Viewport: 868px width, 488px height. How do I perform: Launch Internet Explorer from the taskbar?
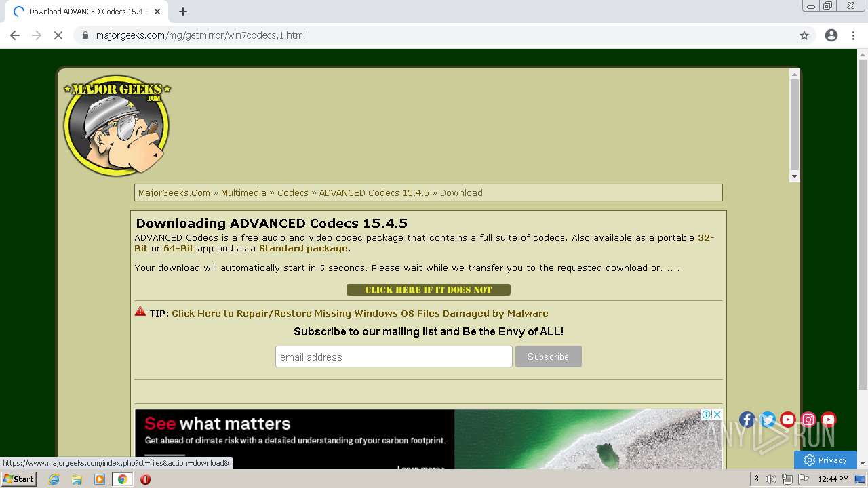[x=54, y=479]
